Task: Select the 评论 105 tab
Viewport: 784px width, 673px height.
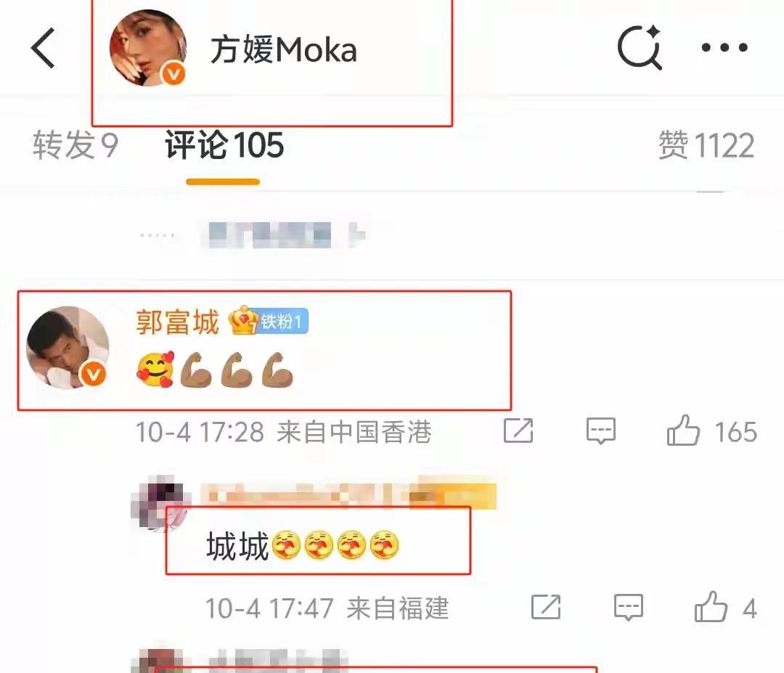Action: pyautogui.click(x=224, y=145)
